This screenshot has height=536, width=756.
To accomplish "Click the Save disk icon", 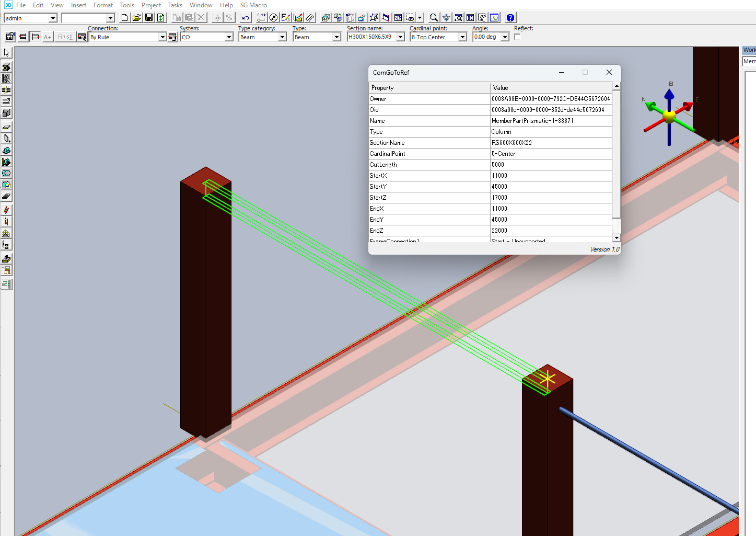I will pos(149,18).
